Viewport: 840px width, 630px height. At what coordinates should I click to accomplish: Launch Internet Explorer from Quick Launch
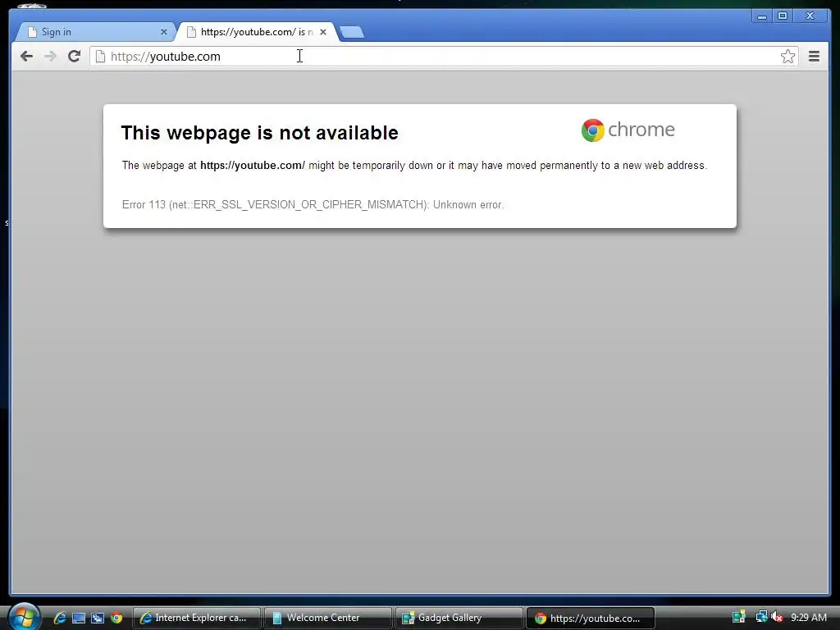[59, 618]
